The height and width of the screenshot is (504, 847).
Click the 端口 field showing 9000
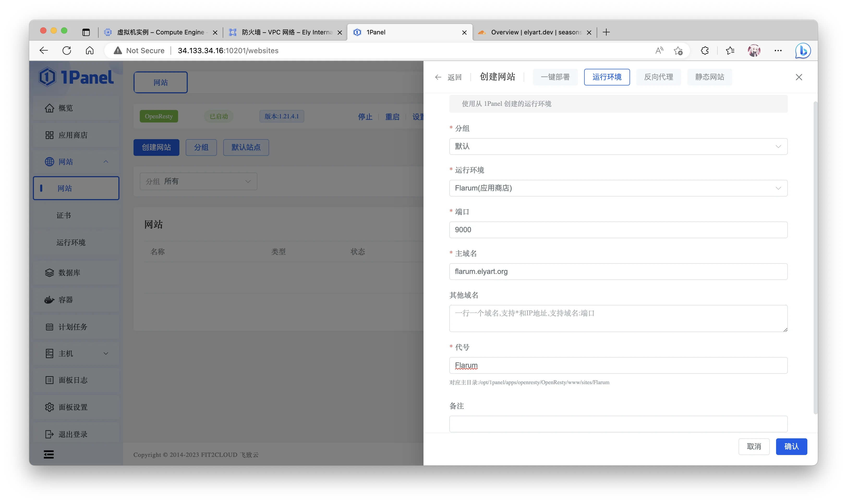pos(618,230)
